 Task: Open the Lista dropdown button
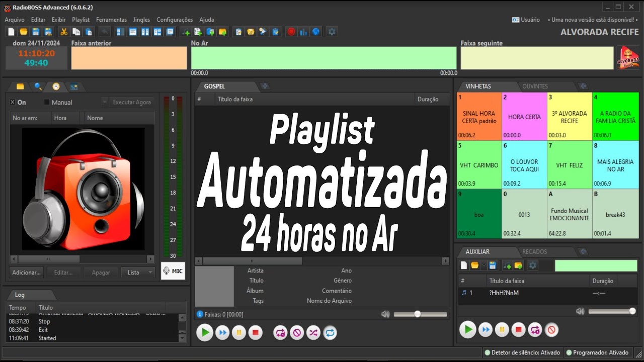coord(138,273)
